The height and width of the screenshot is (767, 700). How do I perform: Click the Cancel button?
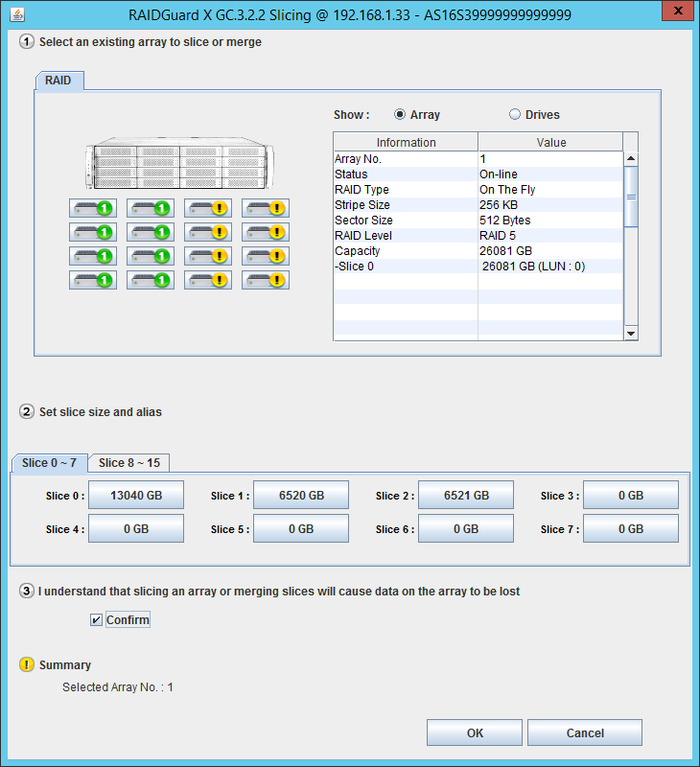[585, 732]
